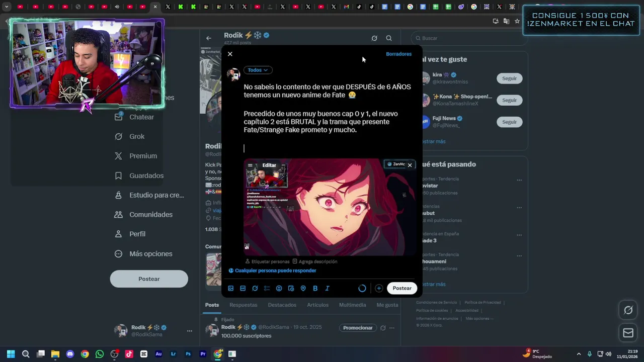This screenshot has width=644, height=362.
Task: Toggle bold text formatting
Action: coord(315,288)
